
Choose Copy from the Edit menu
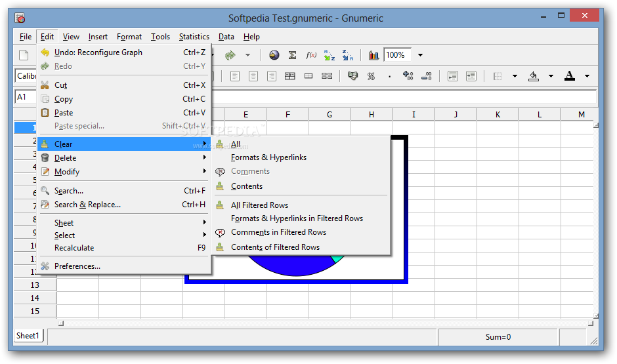tap(124, 98)
